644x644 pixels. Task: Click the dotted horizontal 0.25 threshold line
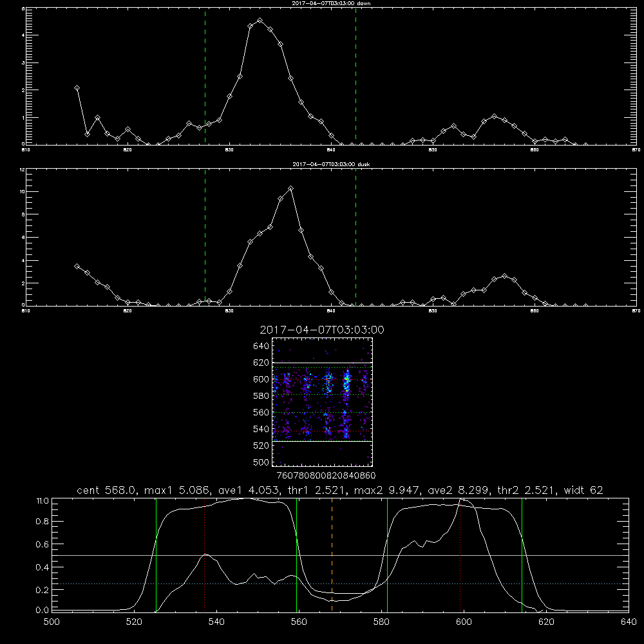[x=341, y=583]
